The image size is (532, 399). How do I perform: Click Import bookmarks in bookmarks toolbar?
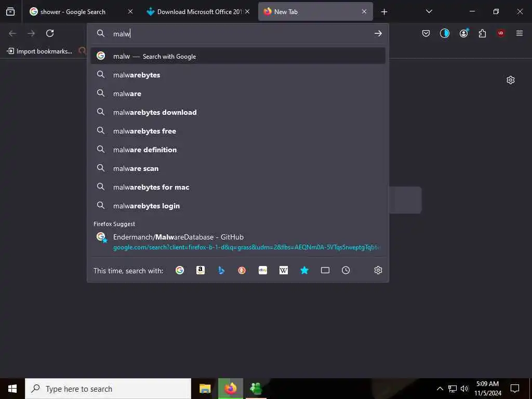[x=39, y=51]
